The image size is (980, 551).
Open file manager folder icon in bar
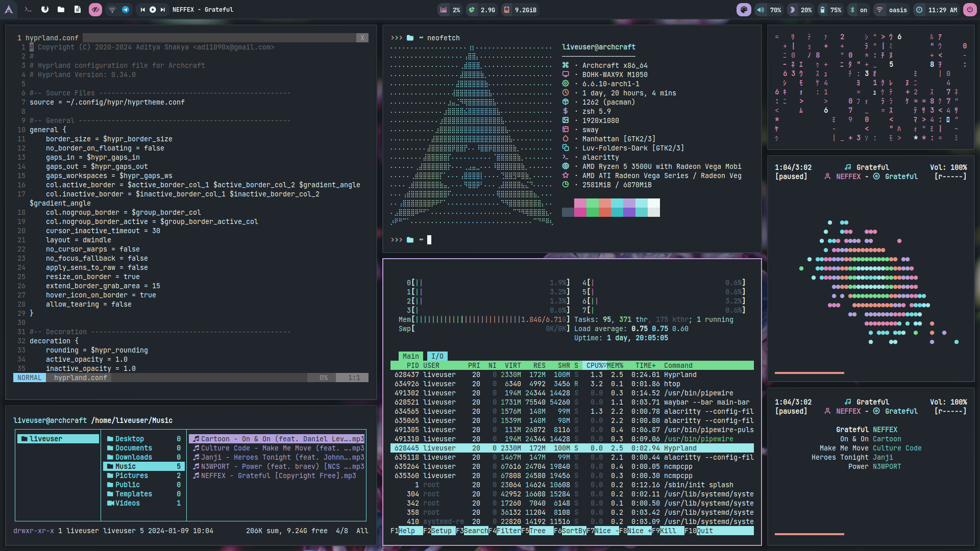(x=61, y=10)
